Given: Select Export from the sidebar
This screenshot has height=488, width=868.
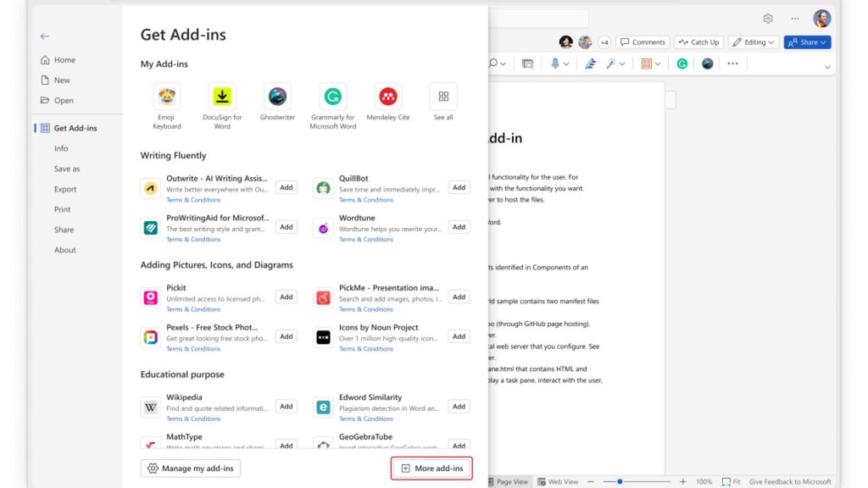Looking at the screenshot, I should 64,189.
